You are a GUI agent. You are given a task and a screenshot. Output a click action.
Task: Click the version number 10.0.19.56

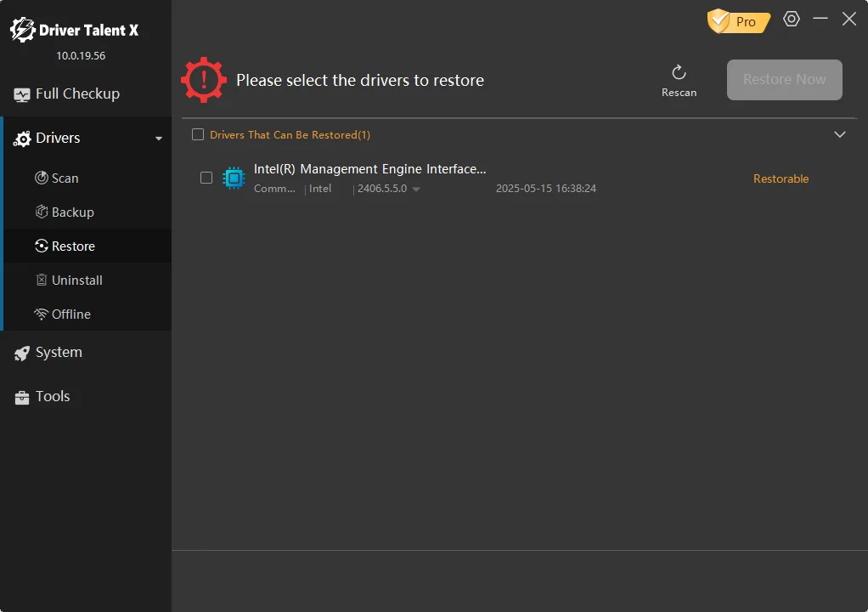click(x=81, y=56)
